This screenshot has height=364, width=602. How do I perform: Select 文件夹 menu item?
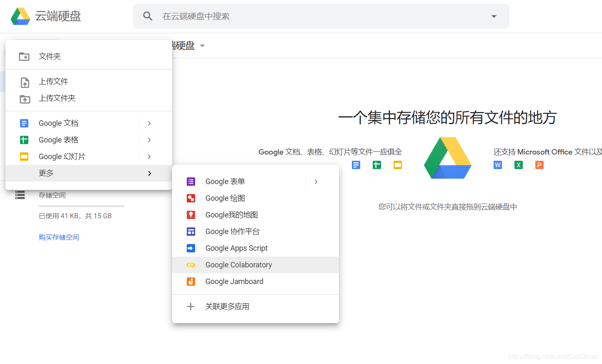tap(89, 57)
